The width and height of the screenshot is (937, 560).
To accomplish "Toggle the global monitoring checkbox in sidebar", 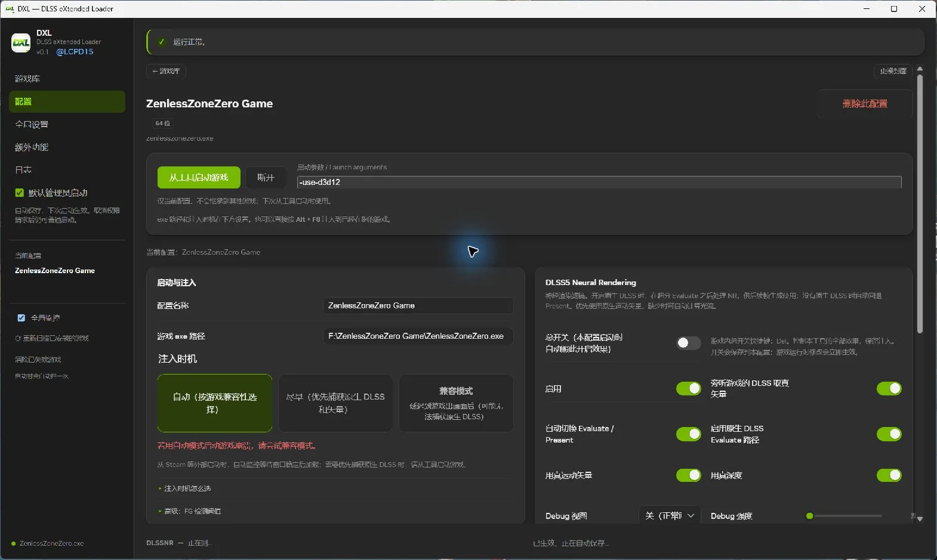I will (21, 318).
